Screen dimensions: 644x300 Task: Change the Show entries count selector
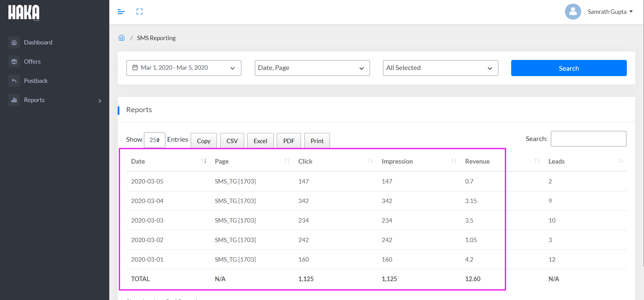[x=155, y=140]
